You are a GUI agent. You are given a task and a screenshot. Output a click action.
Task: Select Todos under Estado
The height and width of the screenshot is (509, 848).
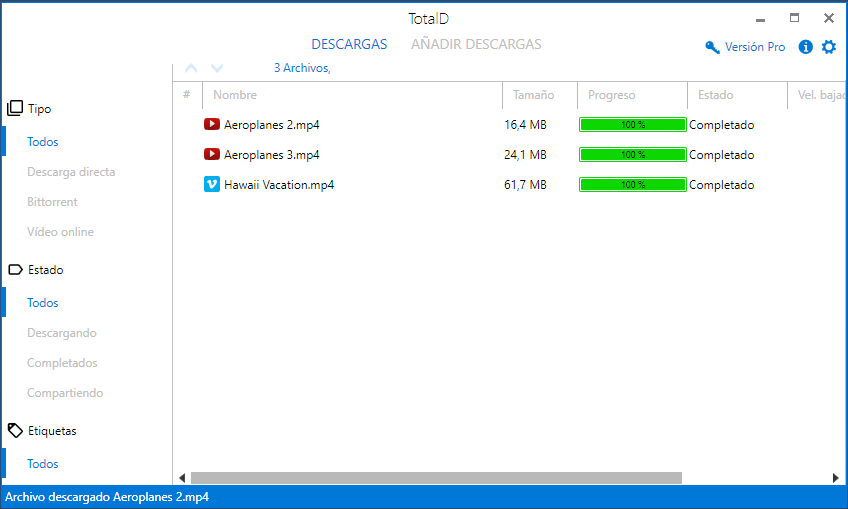(43, 303)
